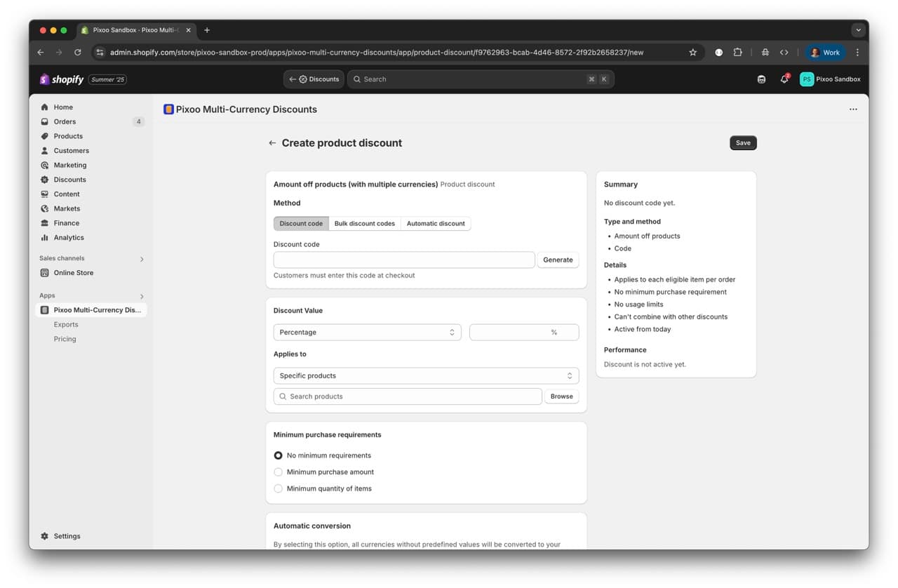Open the Percentage discount type dropdown

pos(367,333)
